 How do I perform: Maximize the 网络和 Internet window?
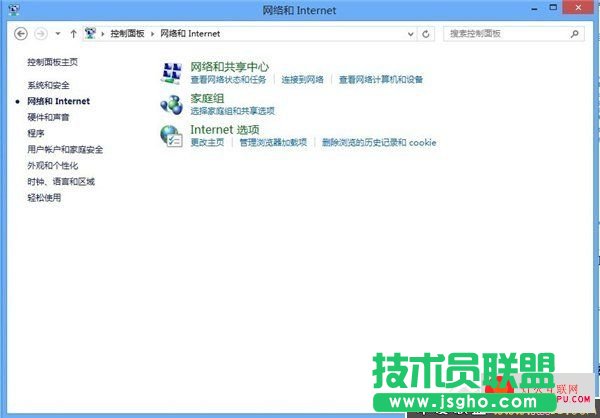coord(553,8)
